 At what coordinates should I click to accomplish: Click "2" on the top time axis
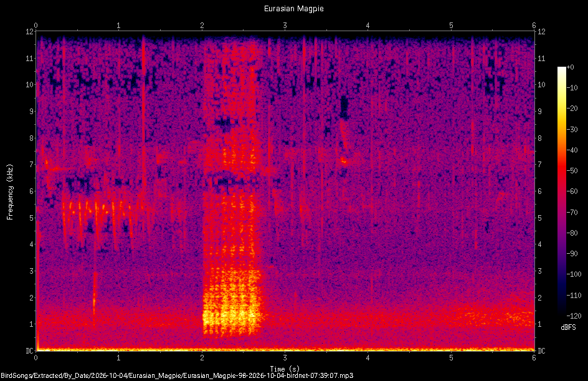point(202,26)
